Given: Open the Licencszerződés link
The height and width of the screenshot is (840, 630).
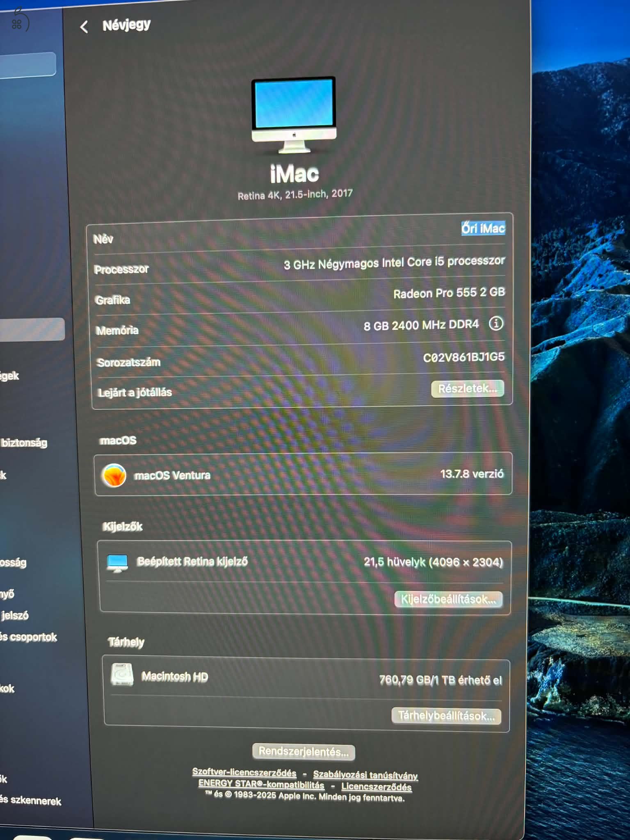Looking at the screenshot, I should pyautogui.click(x=376, y=787).
